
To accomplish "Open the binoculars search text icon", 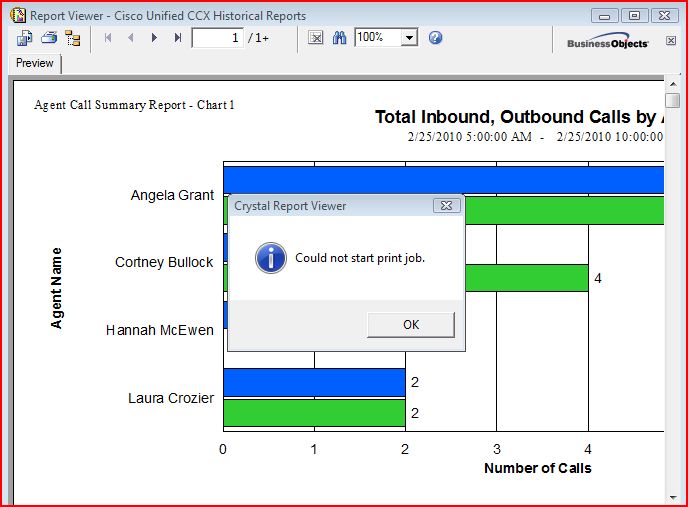I will (x=339, y=38).
